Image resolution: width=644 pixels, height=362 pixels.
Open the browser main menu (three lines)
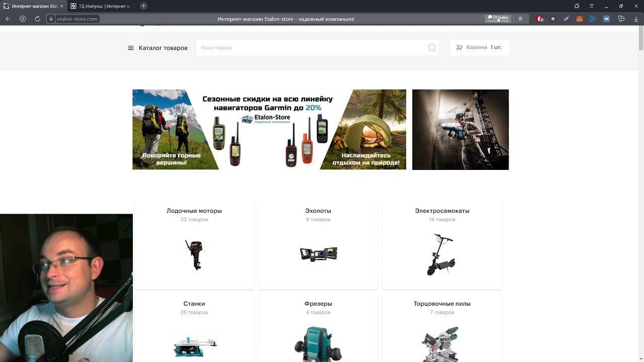click(x=591, y=6)
